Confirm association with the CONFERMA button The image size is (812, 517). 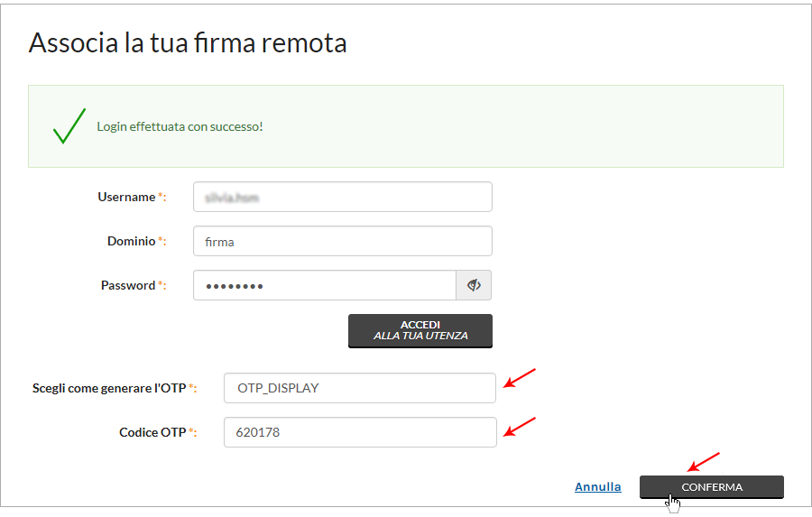point(712,487)
